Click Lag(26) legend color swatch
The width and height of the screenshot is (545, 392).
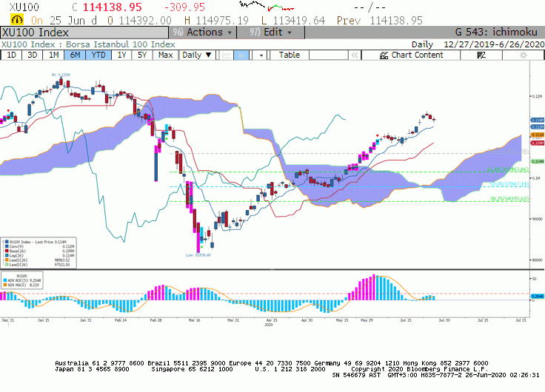coord(7,255)
